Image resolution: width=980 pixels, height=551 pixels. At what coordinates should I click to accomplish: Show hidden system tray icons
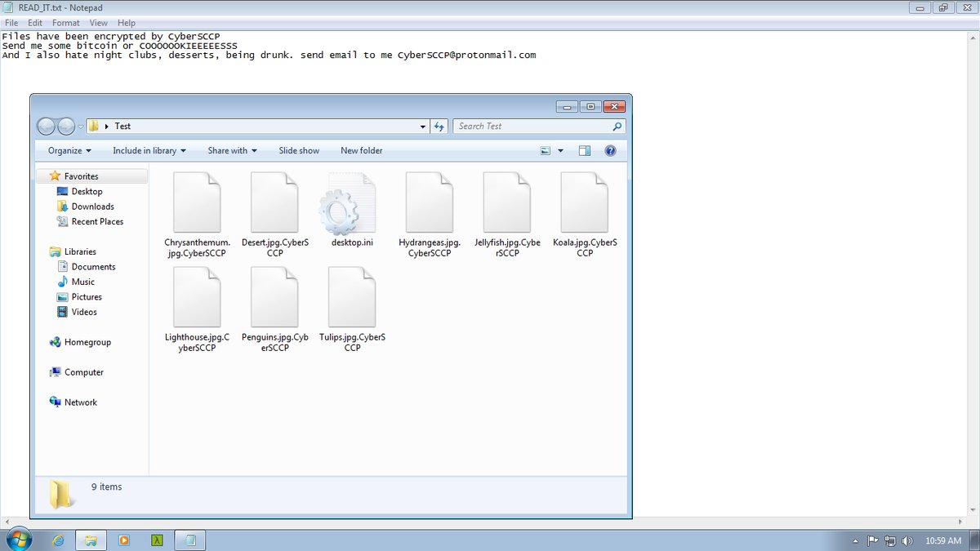(x=855, y=540)
